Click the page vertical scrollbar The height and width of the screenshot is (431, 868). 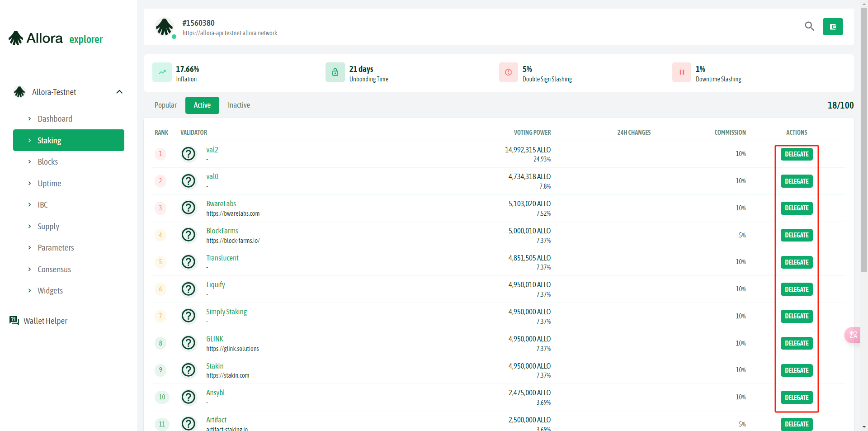(x=864, y=140)
